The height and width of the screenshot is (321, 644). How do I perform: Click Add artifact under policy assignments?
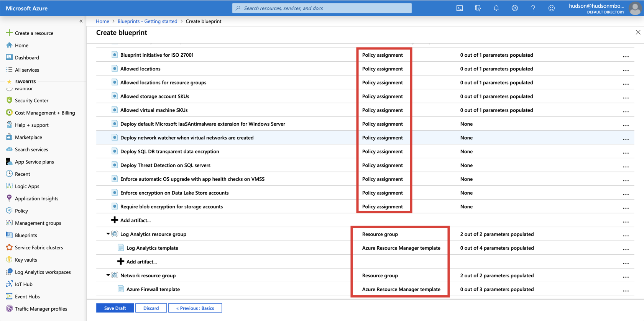point(135,220)
